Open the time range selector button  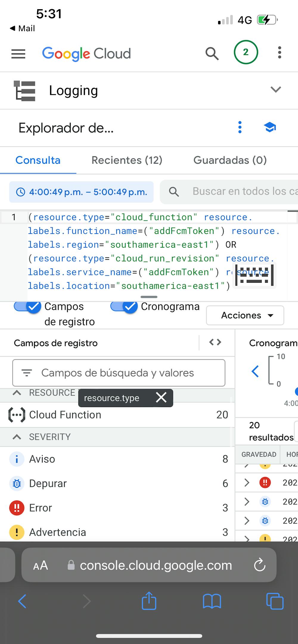tap(81, 192)
